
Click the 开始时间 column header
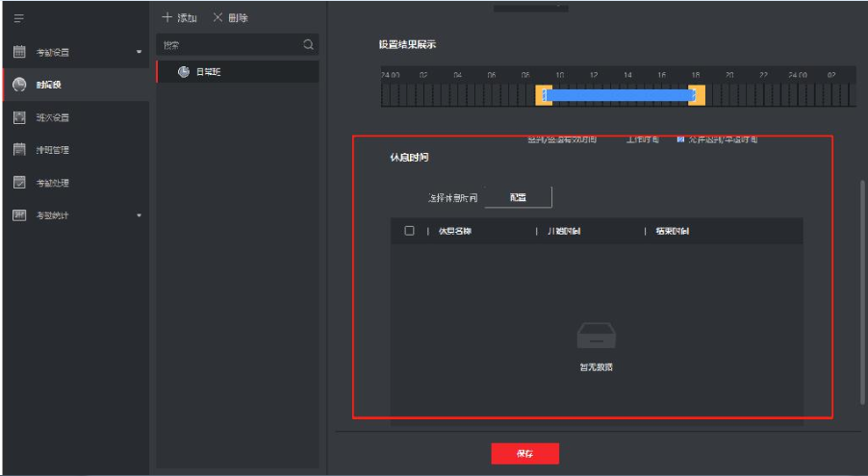coord(564,231)
